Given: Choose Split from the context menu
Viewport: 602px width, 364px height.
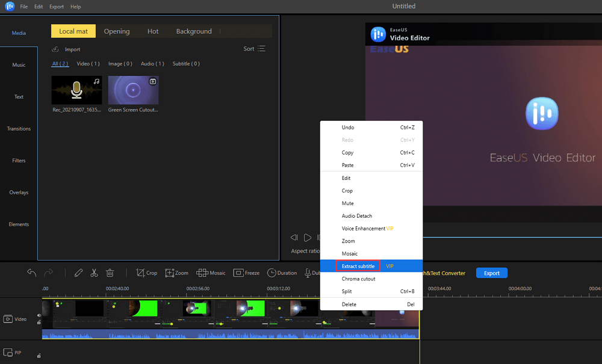Looking at the screenshot, I should (x=371, y=292).
